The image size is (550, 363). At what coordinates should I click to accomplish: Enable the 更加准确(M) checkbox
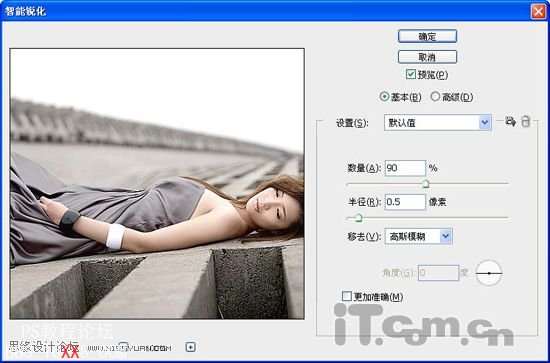pos(347,296)
